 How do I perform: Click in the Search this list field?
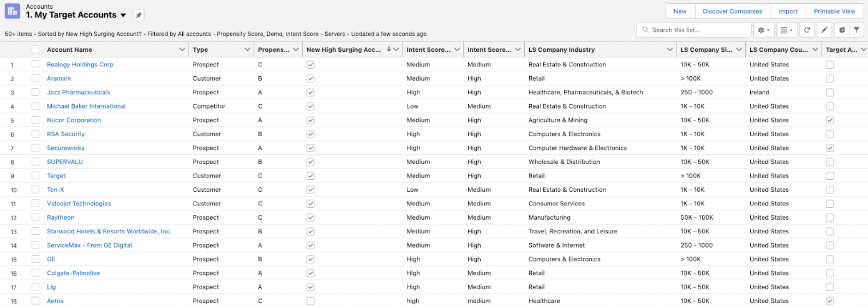(x=694, y=30)
